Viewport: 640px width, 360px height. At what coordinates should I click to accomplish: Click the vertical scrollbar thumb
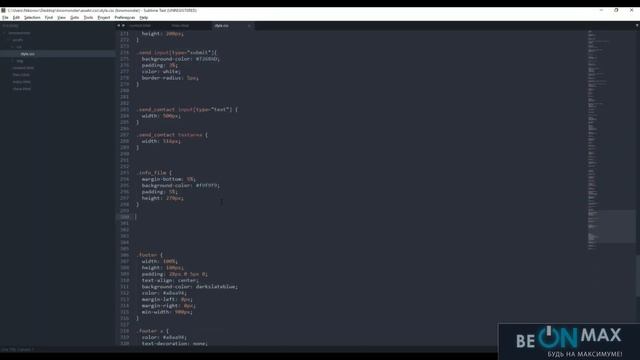pos(638,276)
